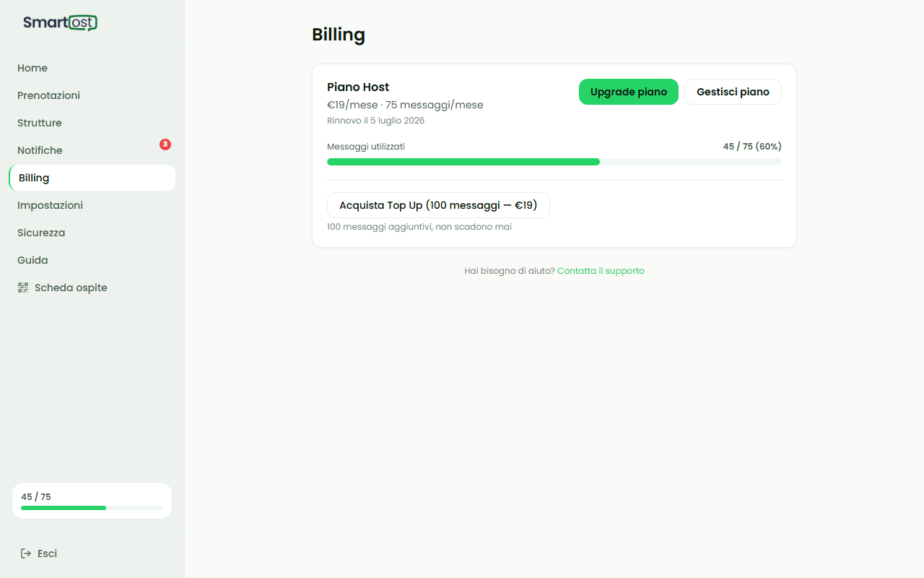Open the Guida page
Image resolution: width=924 pixels, height=578 pixels.
click(x=92, y=260)
